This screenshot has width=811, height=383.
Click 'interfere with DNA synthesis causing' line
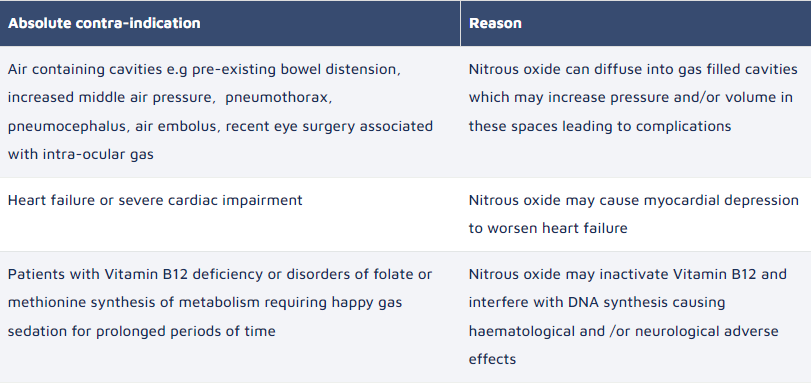tap(597, 302)
